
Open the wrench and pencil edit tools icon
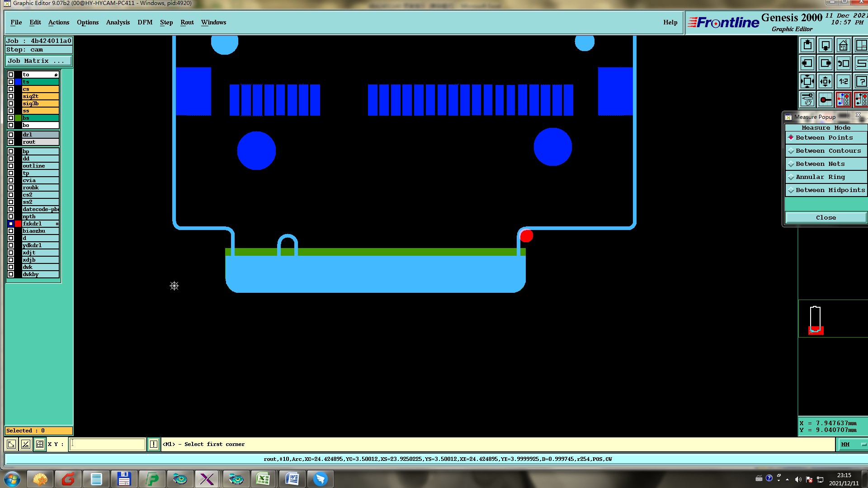pos(807,99)
